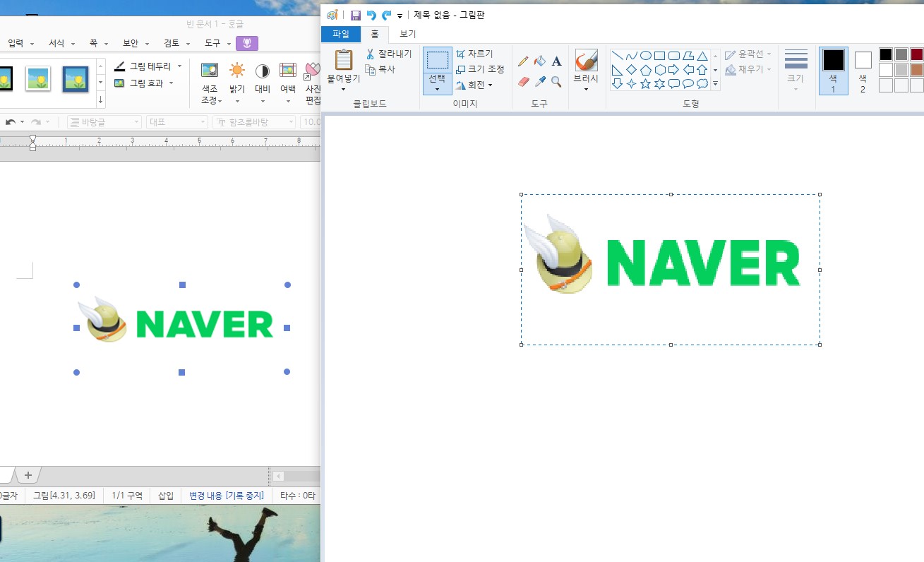This screenshot has width=924, height=562.
Task: Add a new sheet tab with the plus button
Action: [x=28, y=474]
